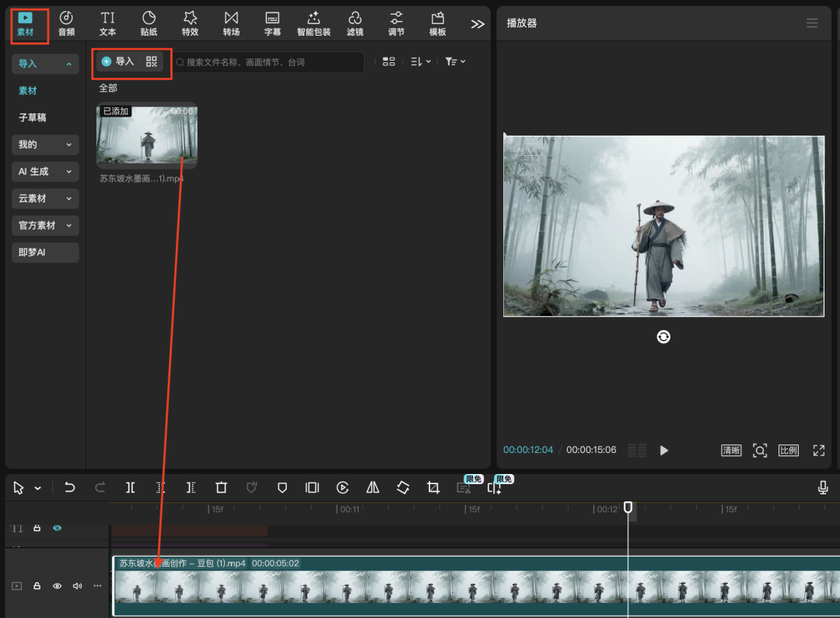Click the QR code import icon
The image size is (840, 618).
click(x=152, y=61)
